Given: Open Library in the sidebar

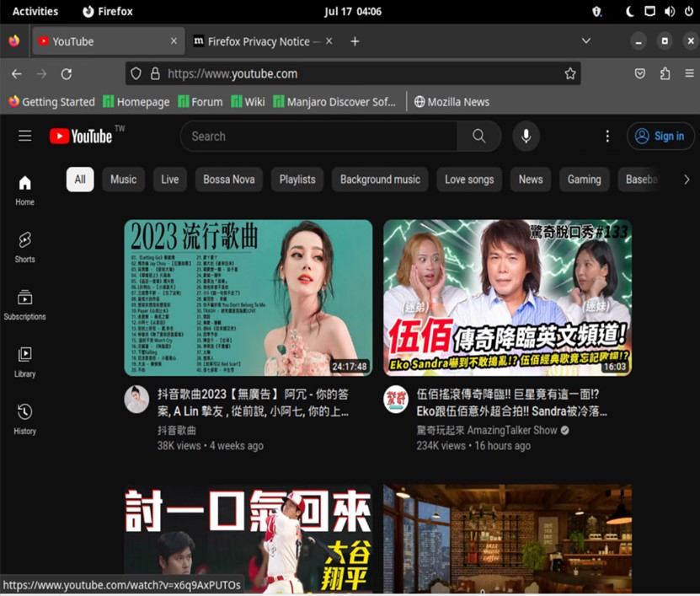Looking at the screenshot, I should (24, 362).
